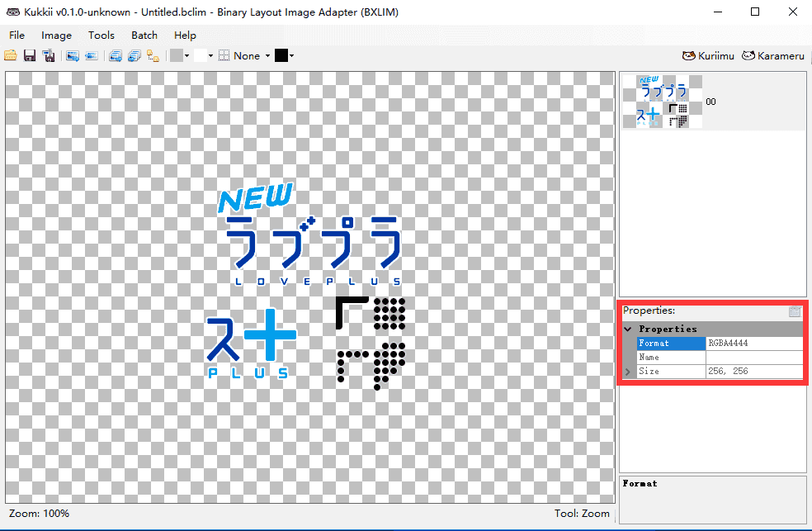Open white grid color dropdown arrow

210,55
